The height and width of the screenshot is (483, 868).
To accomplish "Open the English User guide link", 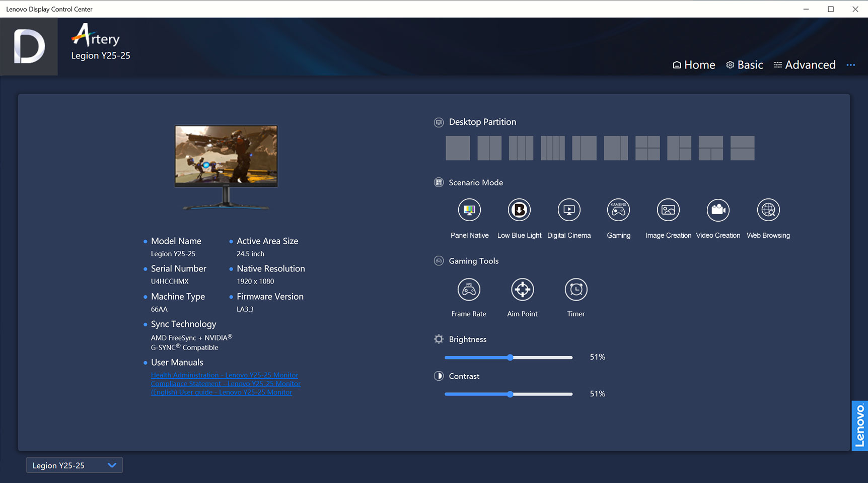I will coord(221,392).
